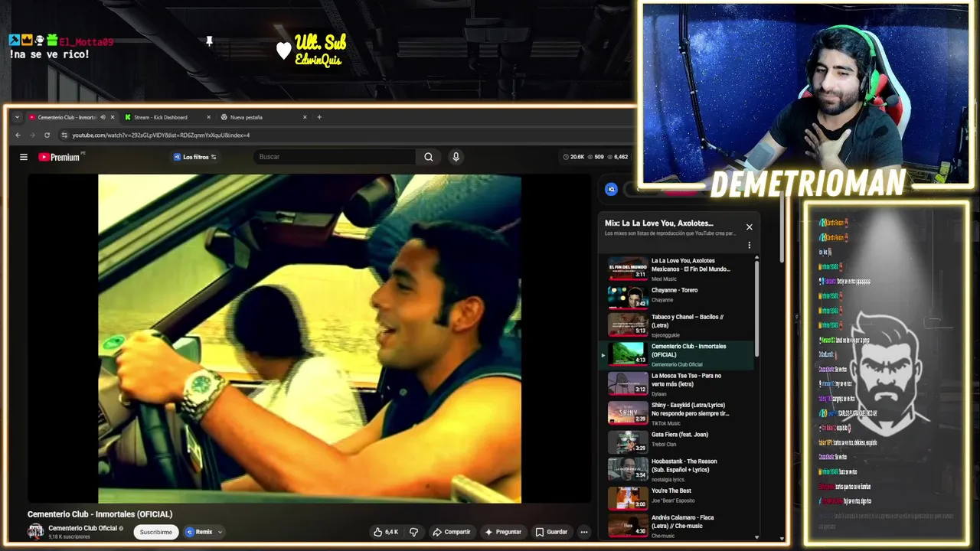Select You're The Best by Joe Esposito
The width and height of the screenshot is (980, 551).
(x=680, y=497)
